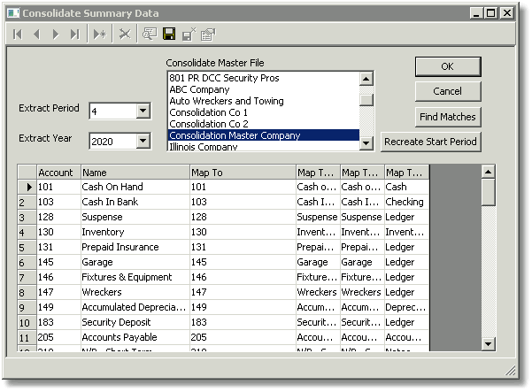
Task: Click the Extract Year 2020 field
Action: click(x=113, y=141)
